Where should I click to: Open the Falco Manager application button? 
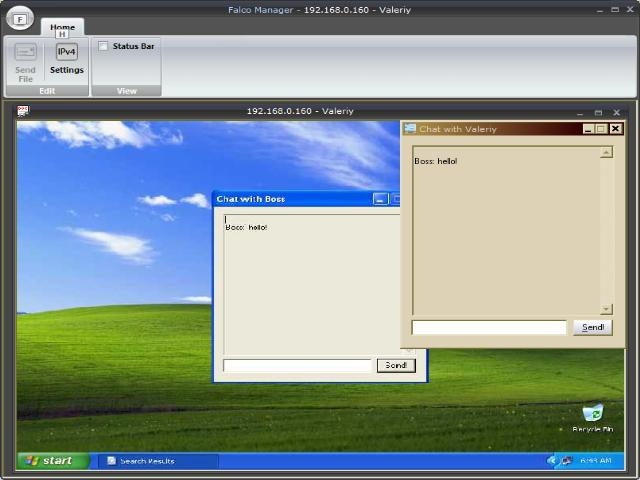tap(20, 18)
